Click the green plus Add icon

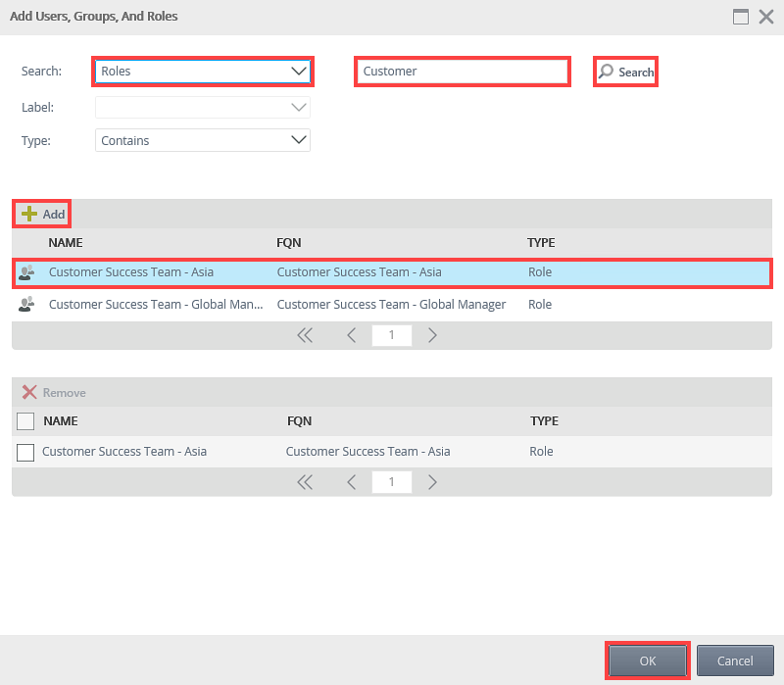pos(29,214)
